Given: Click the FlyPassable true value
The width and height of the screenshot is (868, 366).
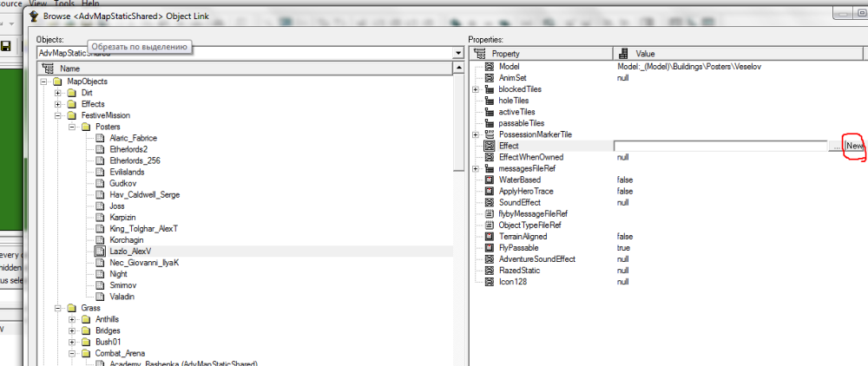Looking at the screenshot, I should 623,248.
